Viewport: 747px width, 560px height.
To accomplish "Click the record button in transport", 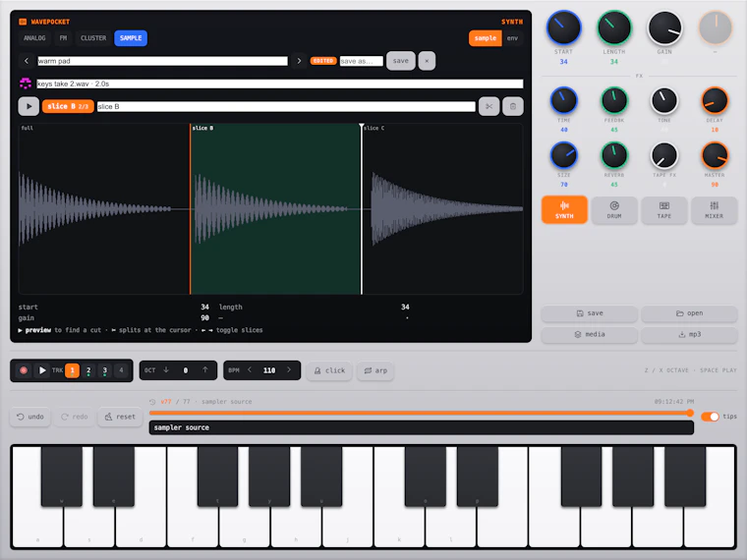I will [x=24, y=370].
